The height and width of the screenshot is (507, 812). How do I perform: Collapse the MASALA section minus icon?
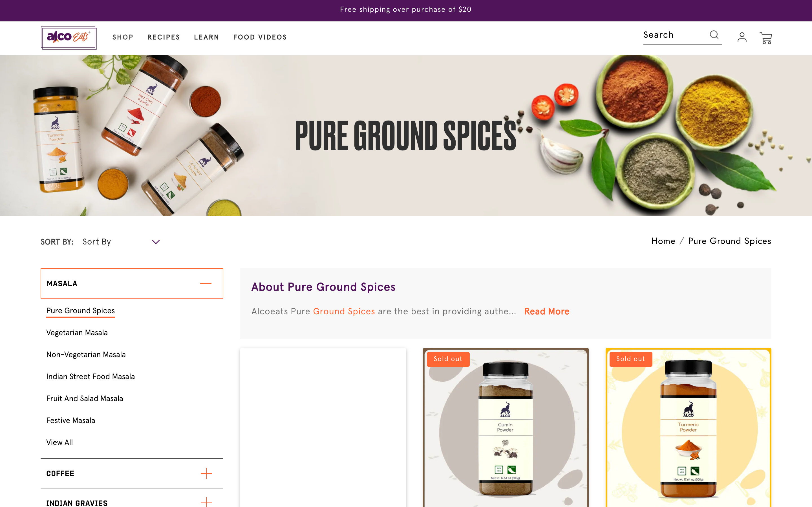click(x=206, y=283)
